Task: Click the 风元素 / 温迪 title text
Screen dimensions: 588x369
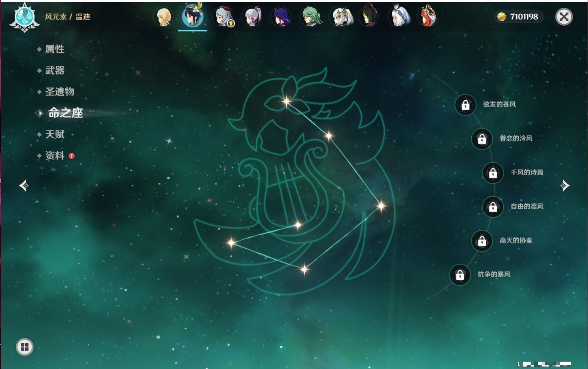Action: coord(67,17)
